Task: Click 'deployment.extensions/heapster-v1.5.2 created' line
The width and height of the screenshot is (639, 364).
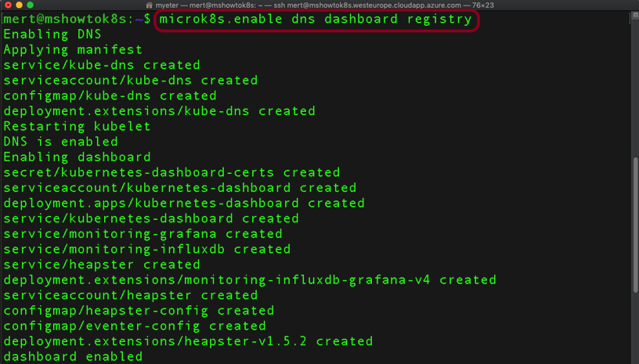Action: [x=188, y=341]
